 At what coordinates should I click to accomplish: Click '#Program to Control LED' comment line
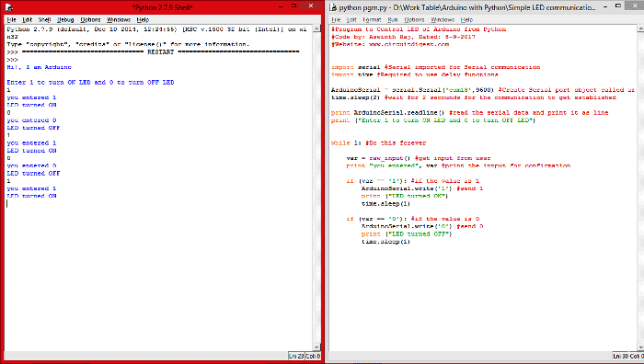419,29
